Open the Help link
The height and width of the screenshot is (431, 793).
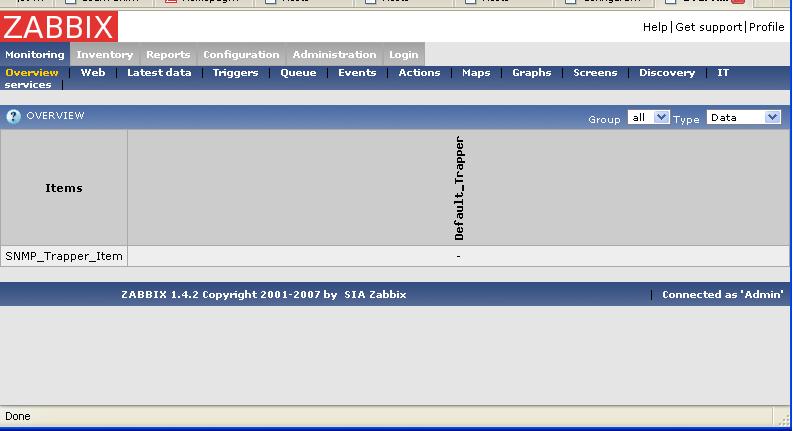(x=655, y=27)
